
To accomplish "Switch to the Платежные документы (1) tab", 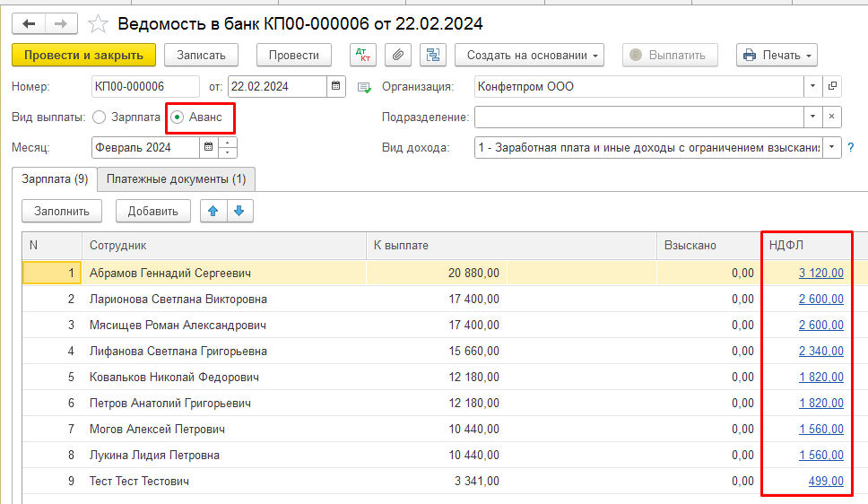I will (176, 178).
